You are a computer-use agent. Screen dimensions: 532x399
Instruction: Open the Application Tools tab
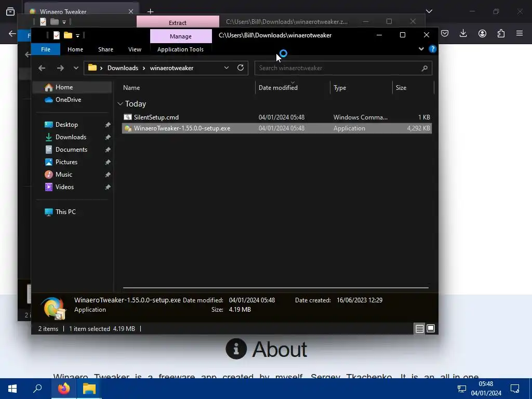click(180, 49)
